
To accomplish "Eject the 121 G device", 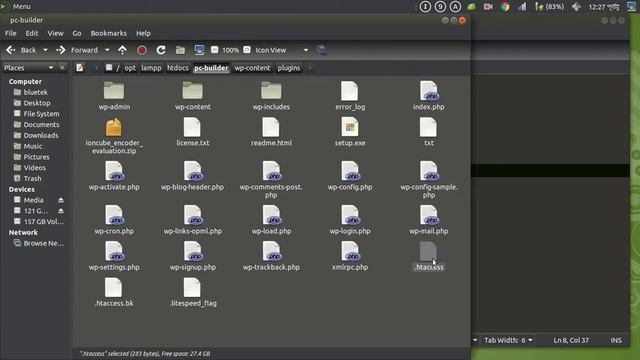I will click(x=61, y=211).
